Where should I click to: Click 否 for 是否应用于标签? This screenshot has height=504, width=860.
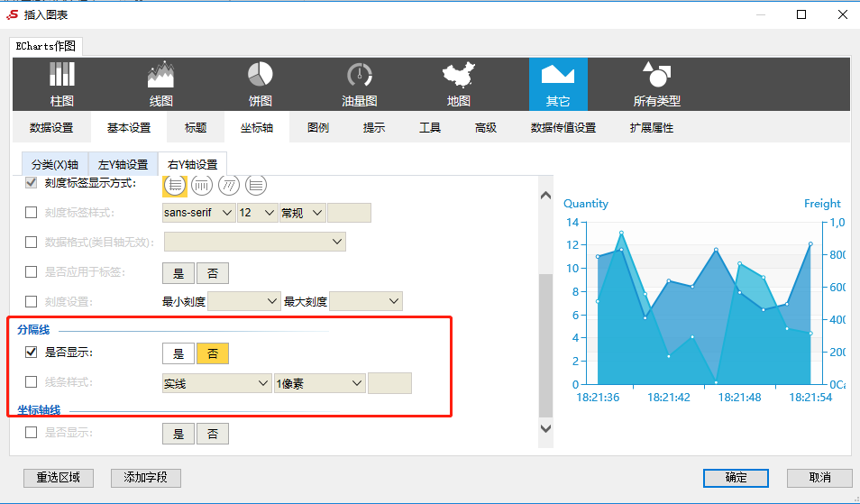click(213, 273)
